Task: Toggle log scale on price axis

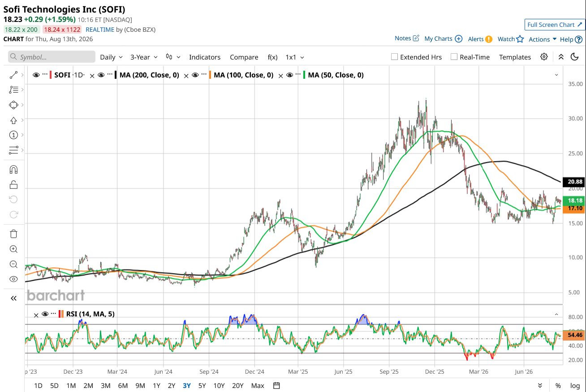Action: pyautogui.click(x=575, y=386)
